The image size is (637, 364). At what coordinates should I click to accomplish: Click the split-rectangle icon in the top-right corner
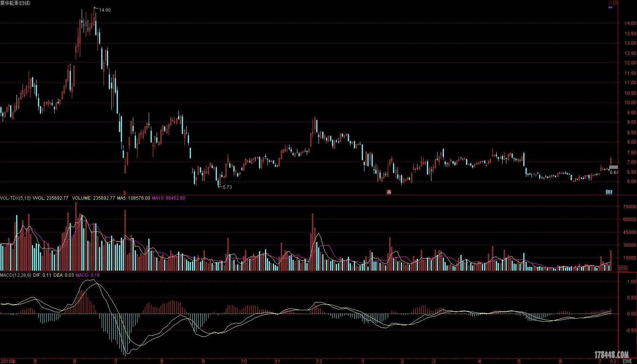coord(615,3)
